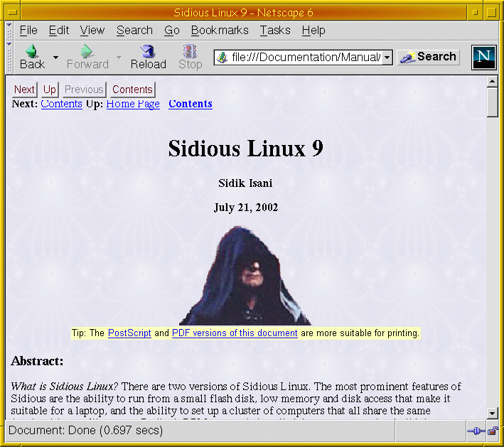Open the File menu
Screen dimensions: 504x447
28,31
